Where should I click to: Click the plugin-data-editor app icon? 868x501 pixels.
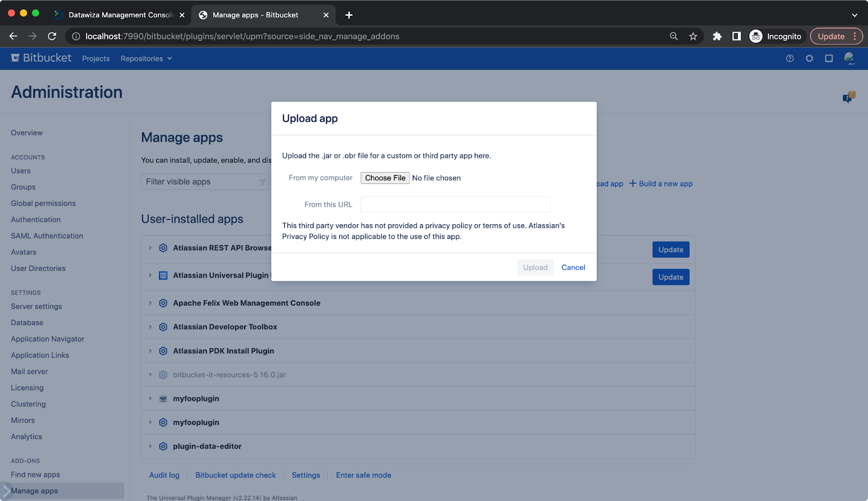pyautogui.click(x=163, y=446)
